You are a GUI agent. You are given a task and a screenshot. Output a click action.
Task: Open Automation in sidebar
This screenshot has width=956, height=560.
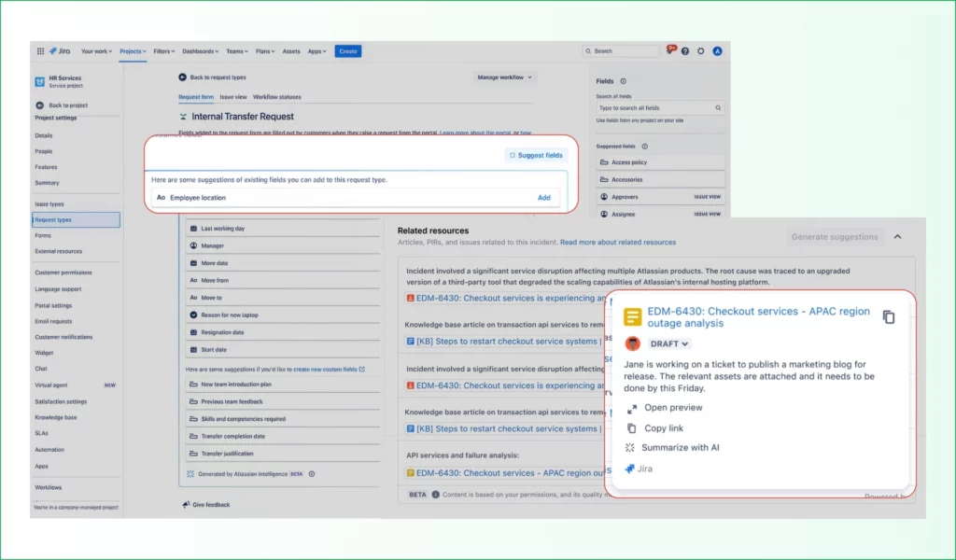(x=49, y=450)
